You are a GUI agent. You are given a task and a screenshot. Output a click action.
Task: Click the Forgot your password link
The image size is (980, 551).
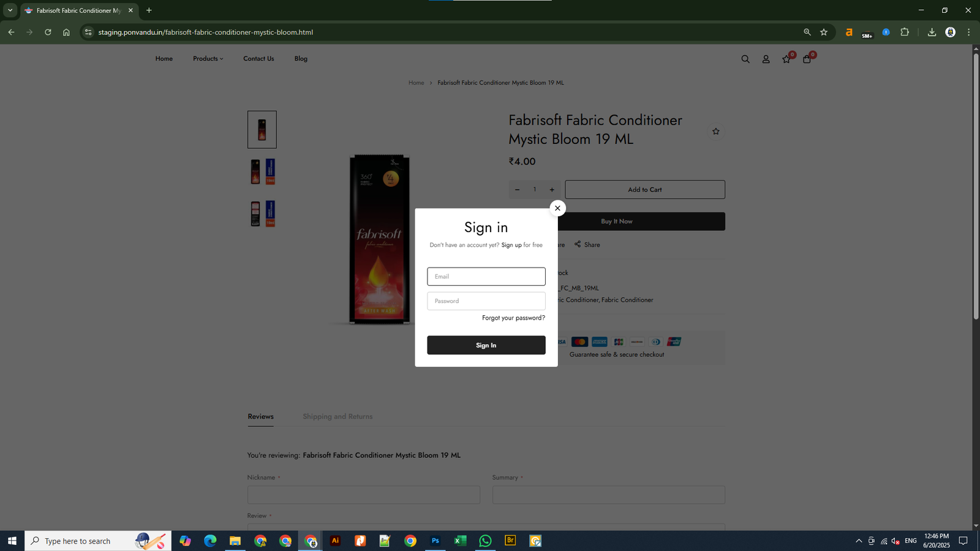[513, 318]
